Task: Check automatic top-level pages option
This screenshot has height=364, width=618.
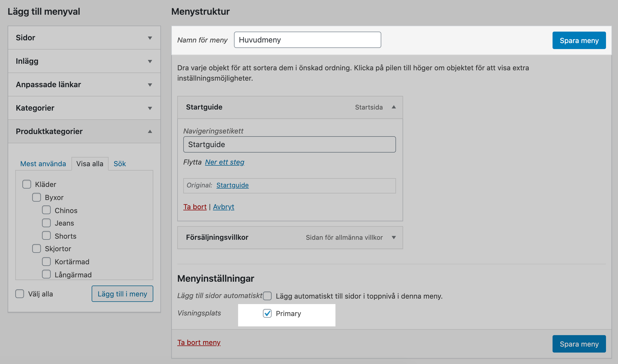Action: click(267, 296)
